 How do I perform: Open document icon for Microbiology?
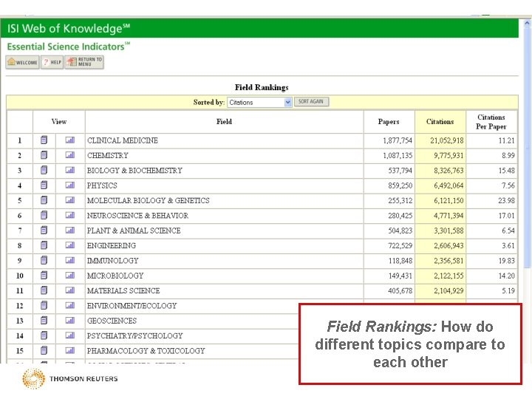tap(44, 275)
